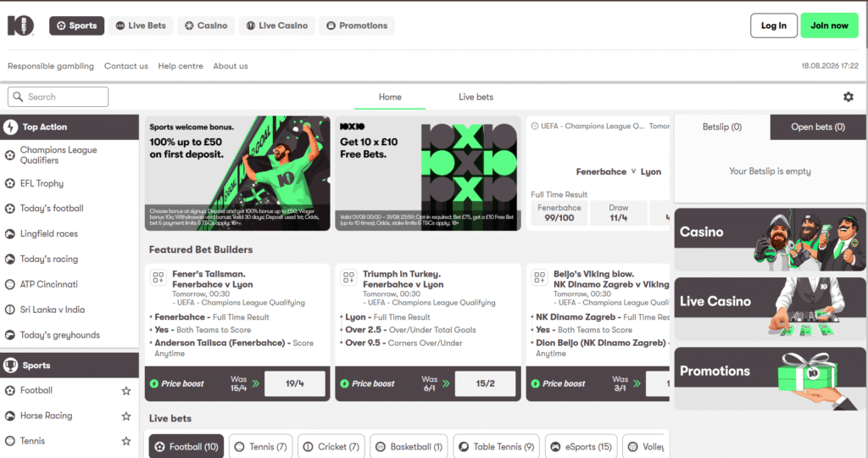Click the 10bet logo

coord(20,25)
